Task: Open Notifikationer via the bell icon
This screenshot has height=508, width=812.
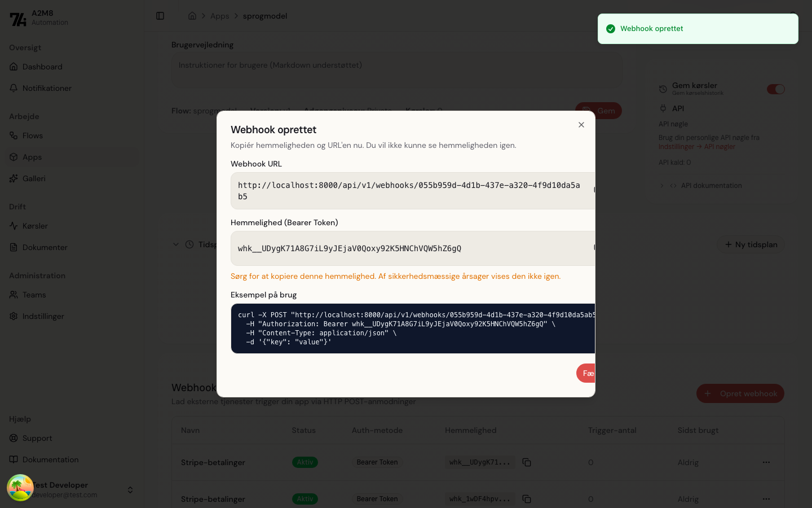Action: point(46,88)
